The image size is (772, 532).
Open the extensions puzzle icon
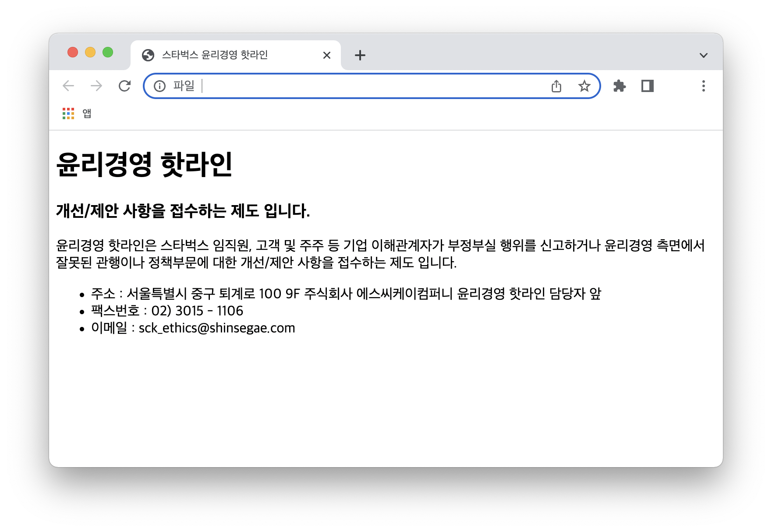pyautogui.click(x=620, y=86)
